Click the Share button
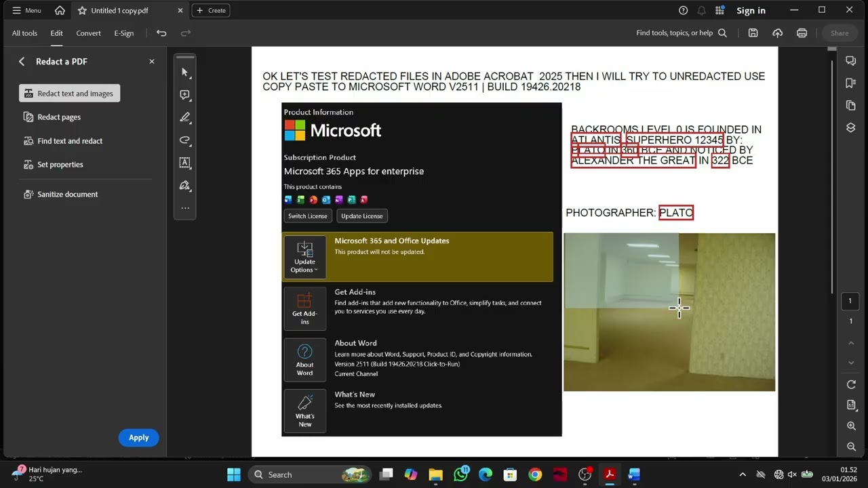The image size is (868, 488). point(840,33)
